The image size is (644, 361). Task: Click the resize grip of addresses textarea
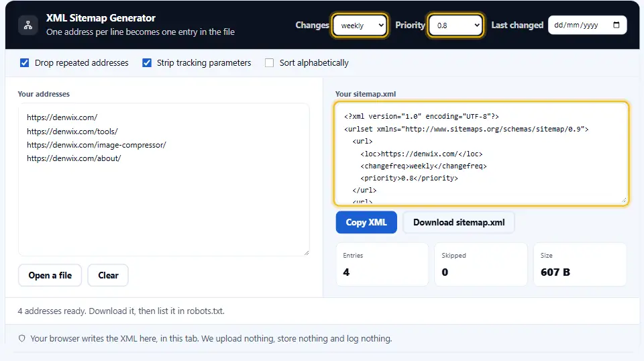point(307,252)
